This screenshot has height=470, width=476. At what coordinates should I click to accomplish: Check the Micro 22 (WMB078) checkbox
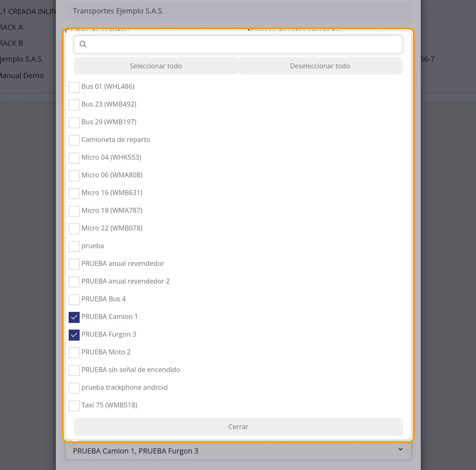coord(74,229)
